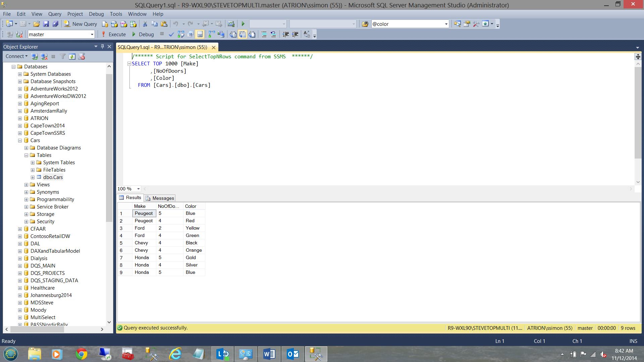Click the Execute button
Screen dimensions: 644x362
tap(114, 34)
